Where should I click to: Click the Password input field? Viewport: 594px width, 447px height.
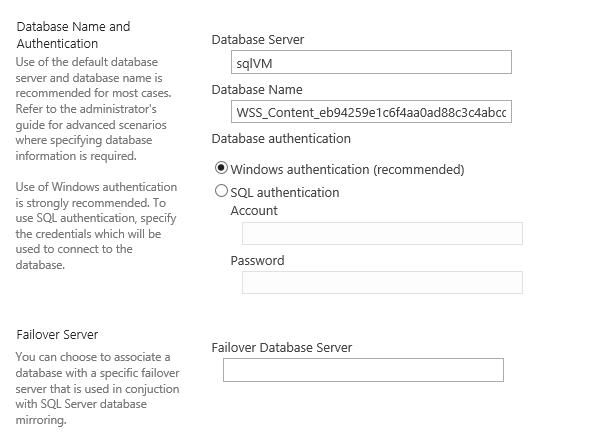click(382, 282)
